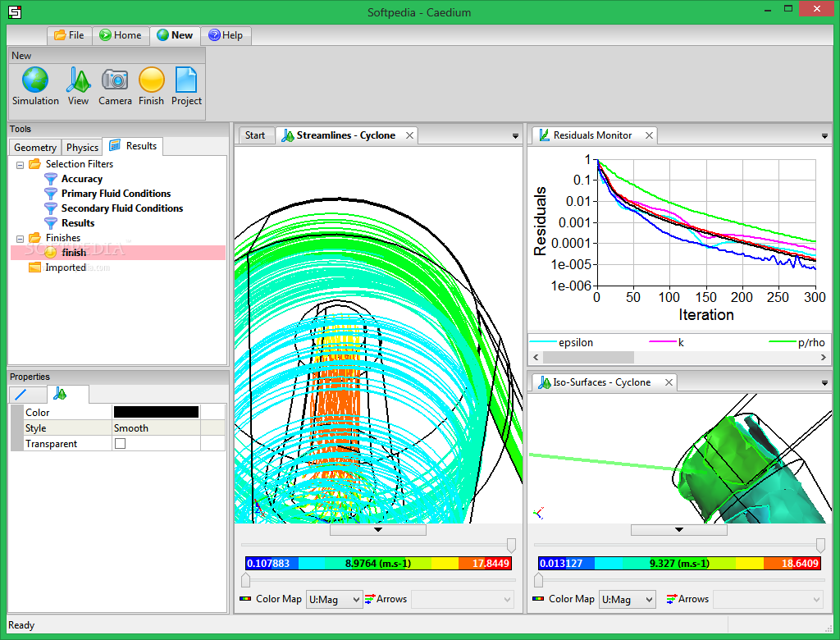Select the Style property value Smooth

pos(156,427)
